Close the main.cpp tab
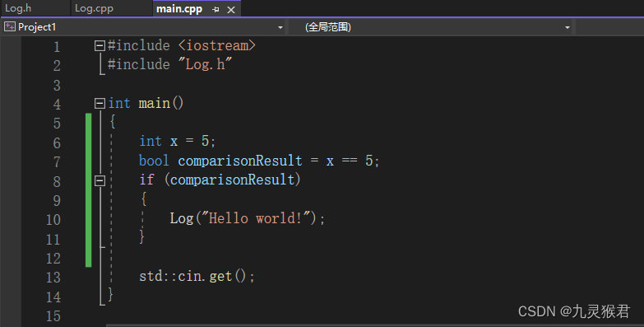644x327 pixels. coord(231,9)
